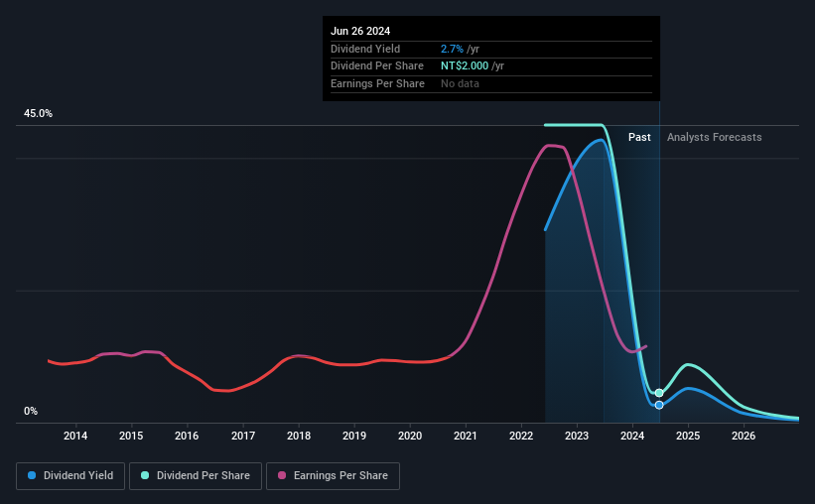Select the blue data point marker on chart

click(x=659, y=405)
